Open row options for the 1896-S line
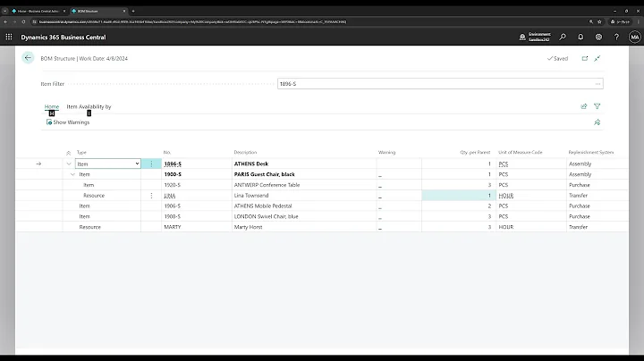 click(x=151, y=164)
